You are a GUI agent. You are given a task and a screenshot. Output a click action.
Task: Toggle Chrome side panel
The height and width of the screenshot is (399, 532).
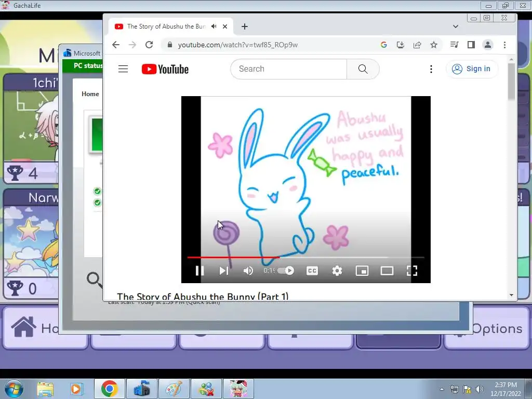click(471, 45)
